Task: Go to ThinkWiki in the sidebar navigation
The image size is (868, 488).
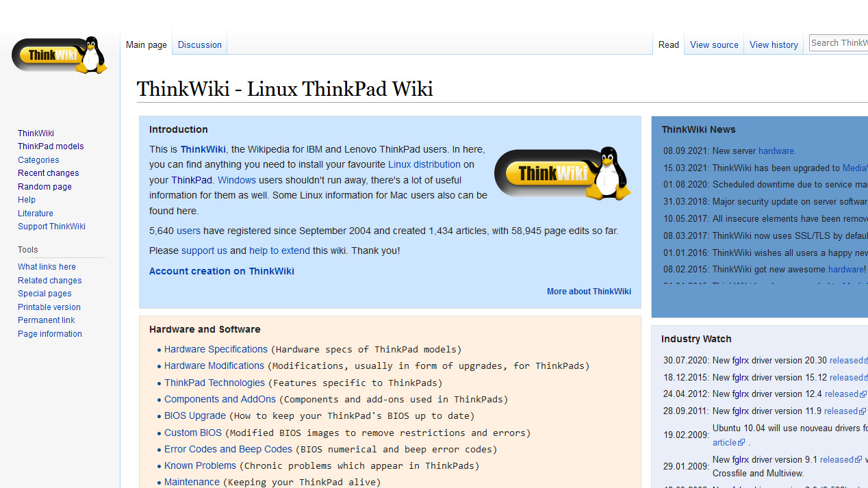Action: pyautogui.click(x=36, y=133)
